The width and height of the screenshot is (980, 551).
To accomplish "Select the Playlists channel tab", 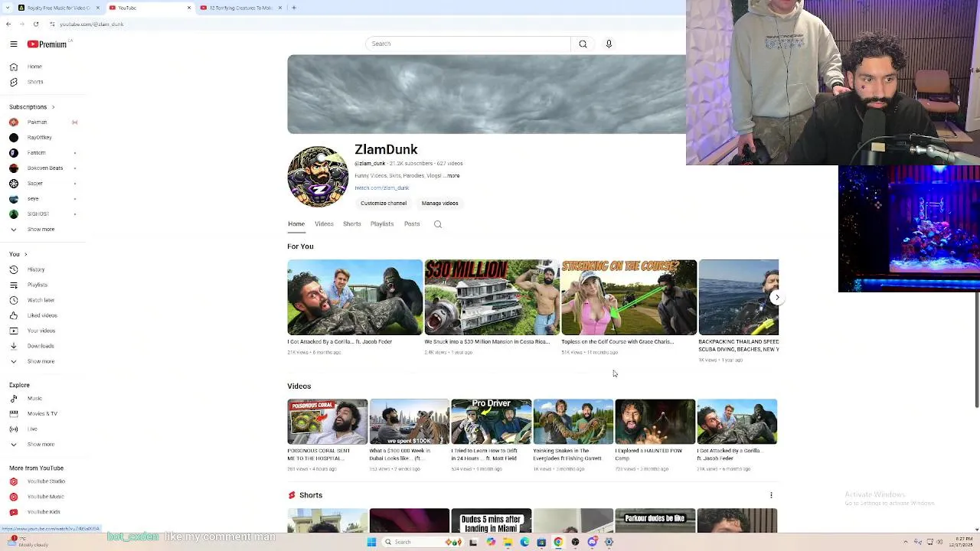I will click(x=382, y=224).
